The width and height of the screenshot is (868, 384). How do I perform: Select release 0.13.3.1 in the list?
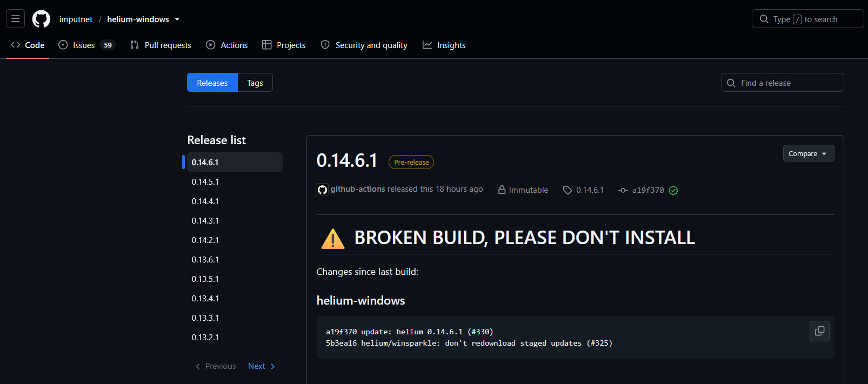click(235, 318)
